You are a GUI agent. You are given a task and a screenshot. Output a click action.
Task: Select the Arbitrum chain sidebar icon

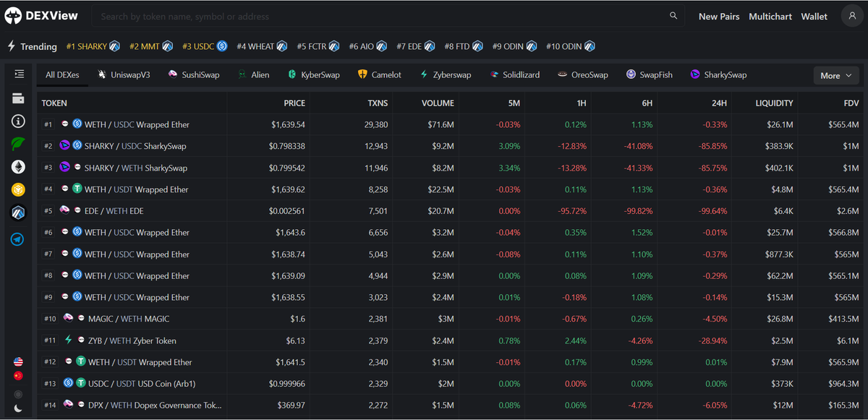point(18,213)
